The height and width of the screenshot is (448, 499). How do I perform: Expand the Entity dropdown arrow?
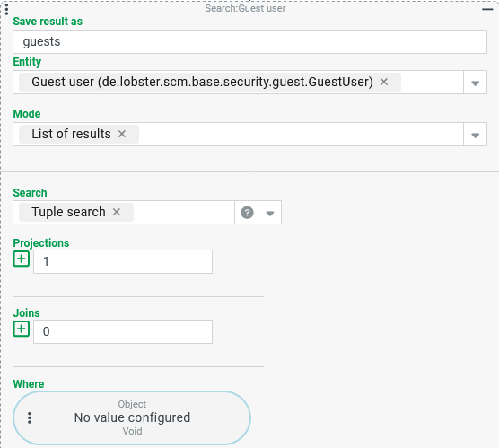475,83
